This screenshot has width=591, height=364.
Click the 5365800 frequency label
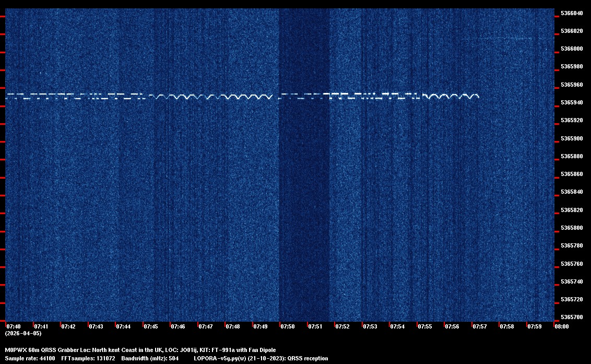571,228
